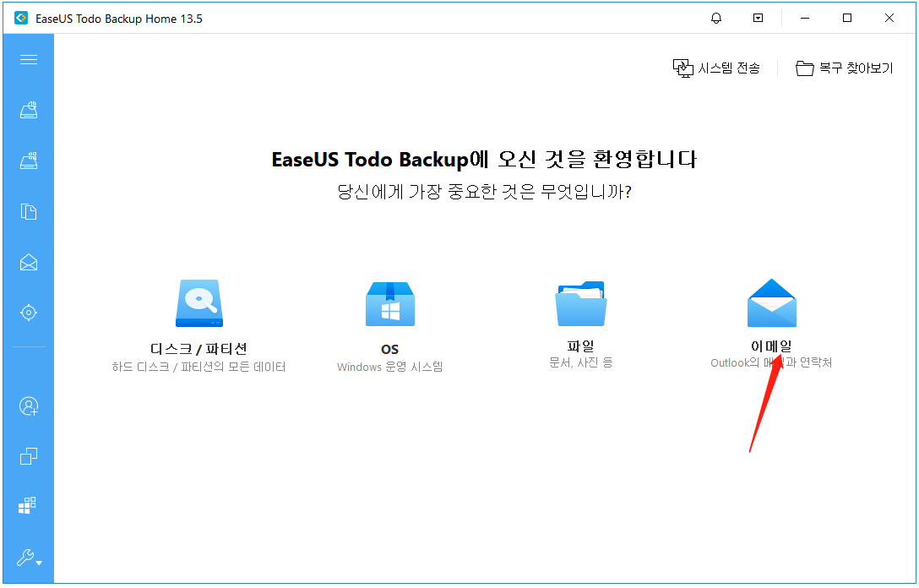Viewport: 919px width, 588px height.
Task: Click the OS label
Action: (x=389, y=350)
